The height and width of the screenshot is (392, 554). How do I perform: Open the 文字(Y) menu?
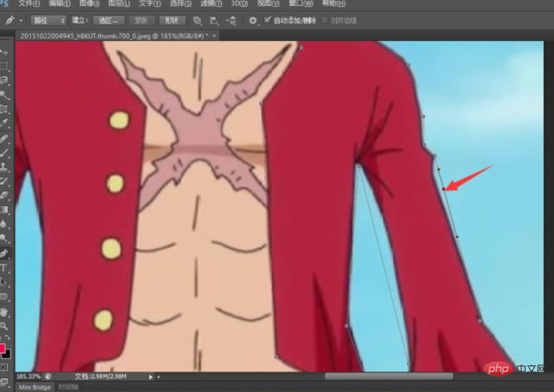[150, 4]
